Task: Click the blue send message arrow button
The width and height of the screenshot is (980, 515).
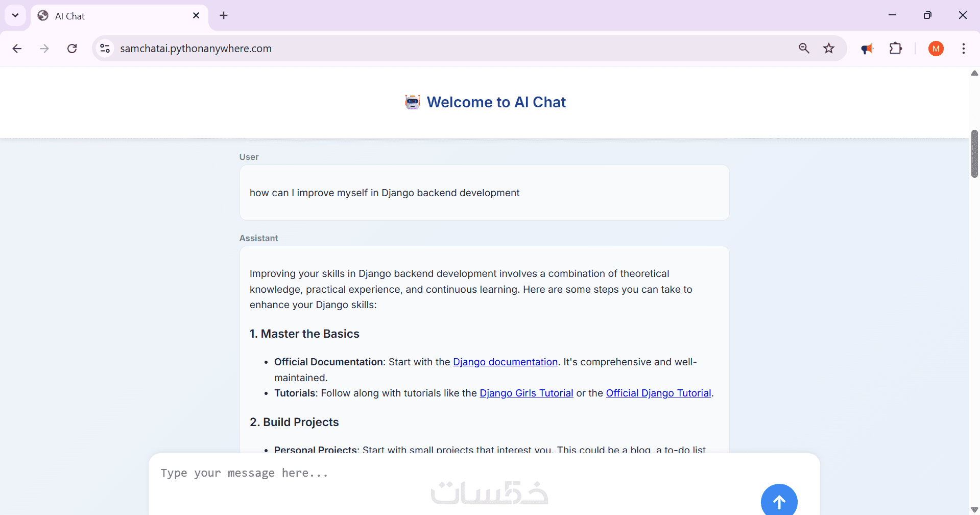Action: tap(779, 501)
